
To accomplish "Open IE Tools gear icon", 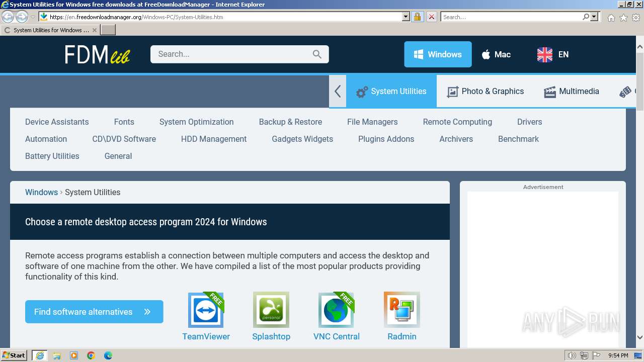I will 636,17.
